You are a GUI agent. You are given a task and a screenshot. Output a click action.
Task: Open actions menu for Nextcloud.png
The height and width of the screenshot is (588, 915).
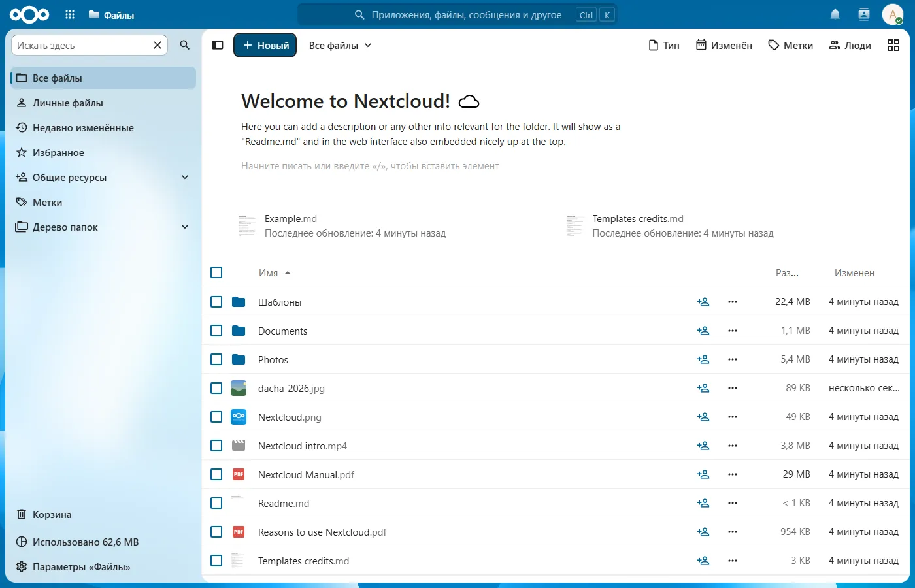pyautogui.click(x=733, y=417)
